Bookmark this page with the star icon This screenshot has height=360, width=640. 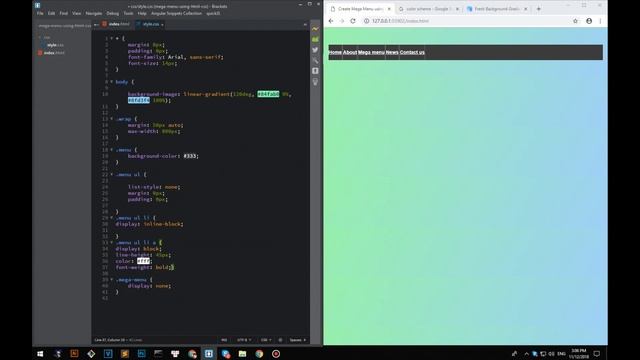576,21
